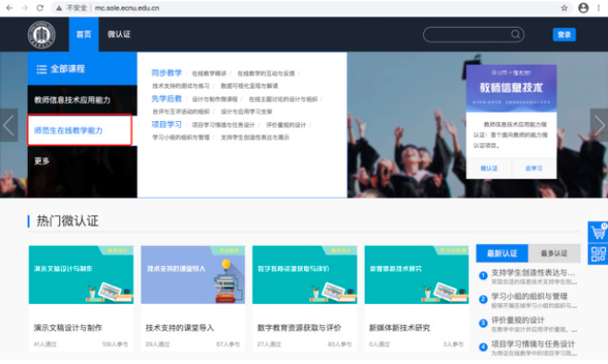Open 设计与制作微课程 link

[x=214, y=99]
